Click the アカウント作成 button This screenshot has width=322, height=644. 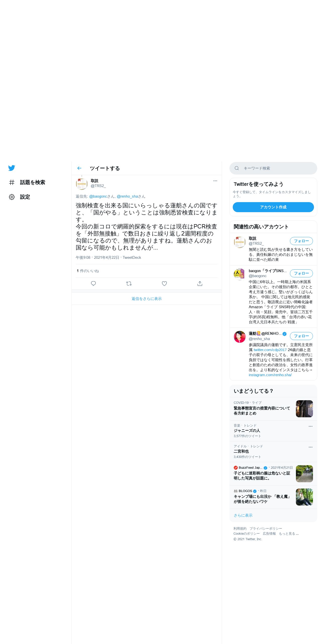273,207
